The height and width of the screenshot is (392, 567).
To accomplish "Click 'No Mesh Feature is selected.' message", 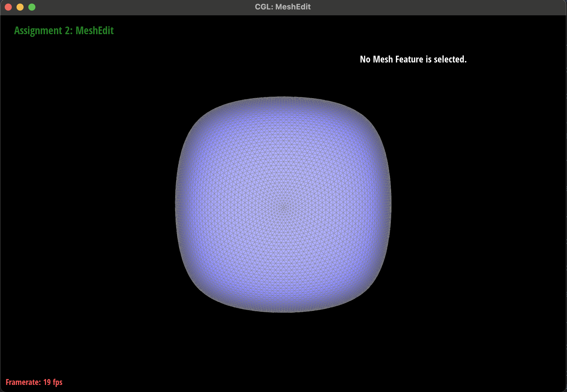I will pos(413,59).
